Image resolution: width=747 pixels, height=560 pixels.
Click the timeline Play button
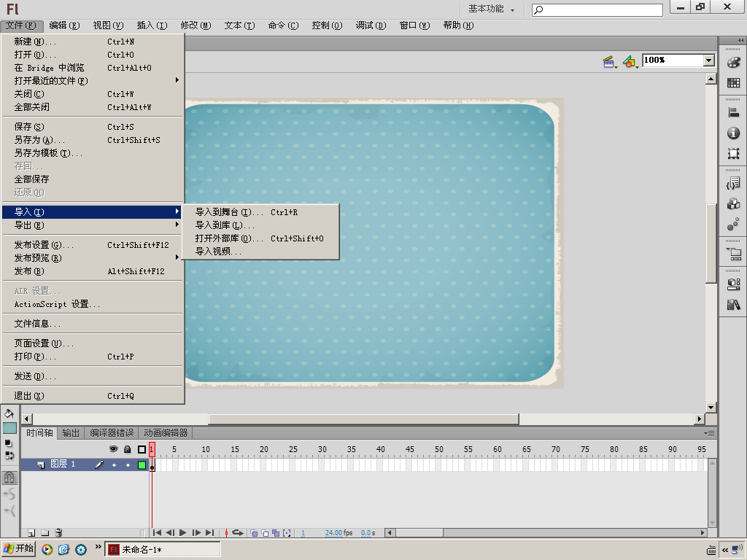pos(183,533)
